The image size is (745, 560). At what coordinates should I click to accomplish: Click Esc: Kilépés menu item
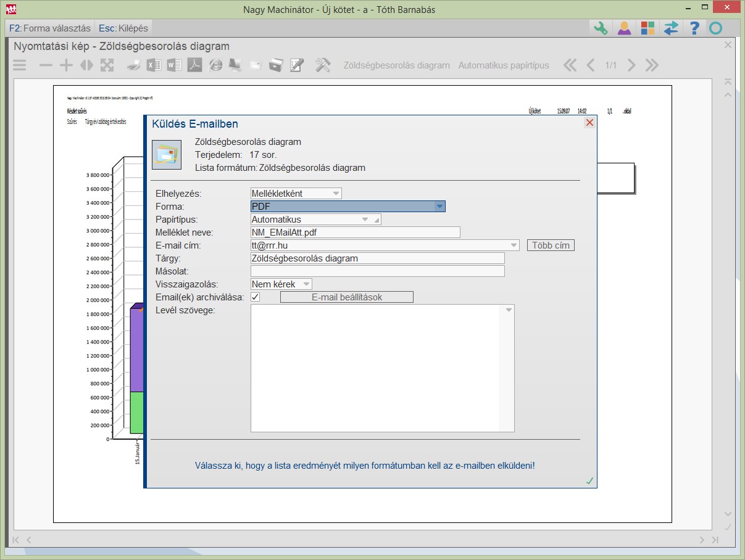pos(123,28)
